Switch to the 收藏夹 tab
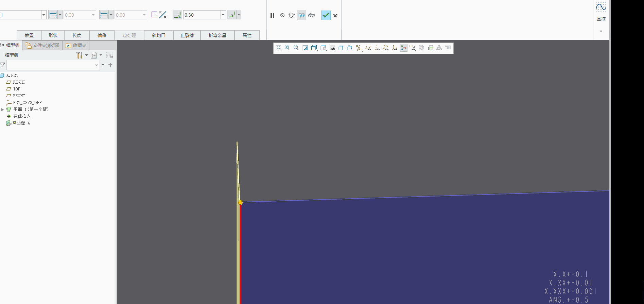The width and height of the screenshot is (644, 304). 76,45
